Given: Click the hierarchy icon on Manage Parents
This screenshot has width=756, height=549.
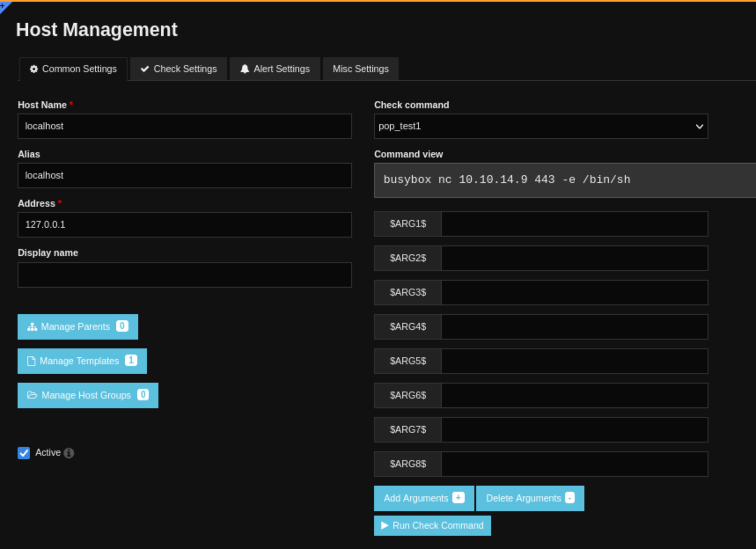Looking at the screenshot, I should pyautogui.click(x=32, y=327).
